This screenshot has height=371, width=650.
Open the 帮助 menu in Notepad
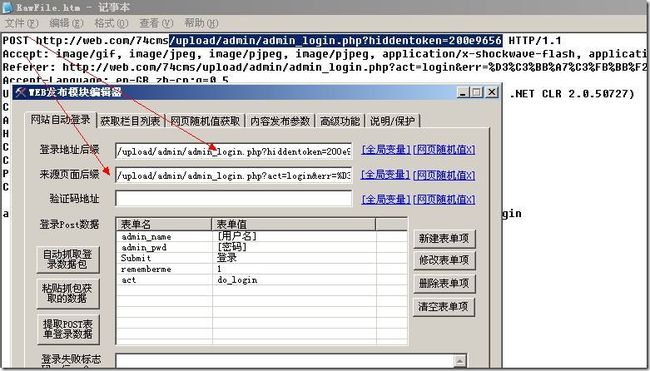pyautogui.click(x=201, y=23)
